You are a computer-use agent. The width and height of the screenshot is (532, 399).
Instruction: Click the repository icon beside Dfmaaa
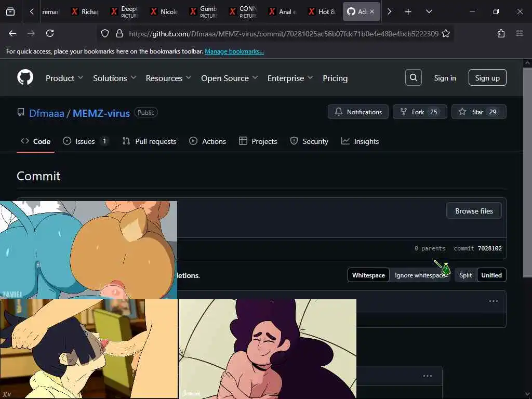point(21,112)
